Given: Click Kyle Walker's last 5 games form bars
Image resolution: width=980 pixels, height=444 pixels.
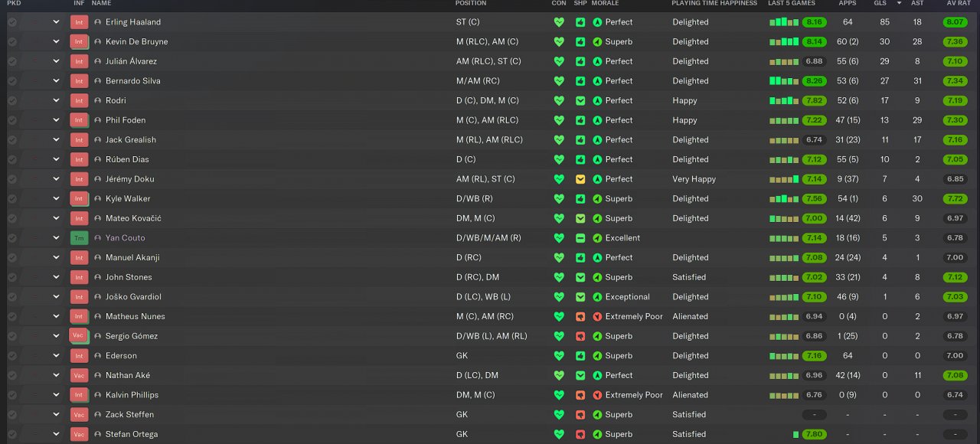Looking at the screenshot, I should pyautogui.click(x=784, y=198).
